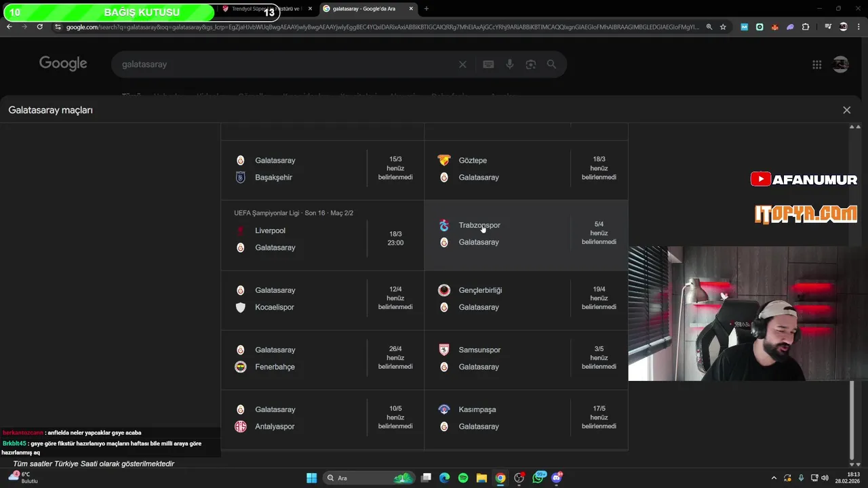
Task: Click the Başakşehir team crest
Action: click(x=240, y=177)
